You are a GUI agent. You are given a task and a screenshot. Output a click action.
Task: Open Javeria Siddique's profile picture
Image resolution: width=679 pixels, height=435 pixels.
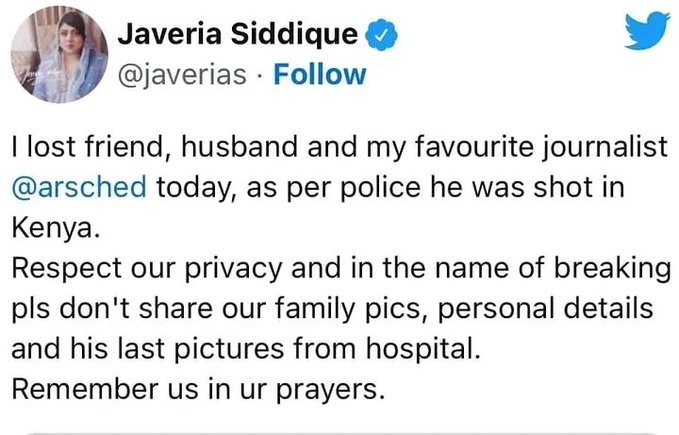click(59, 54)
